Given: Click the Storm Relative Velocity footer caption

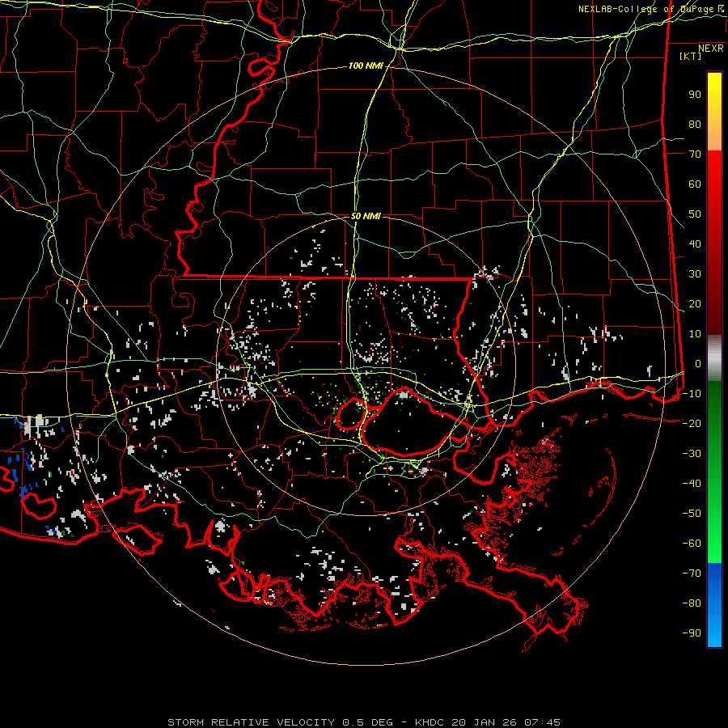Looking at the screenshot, I should pyautogui.click(x=363, y=722).
